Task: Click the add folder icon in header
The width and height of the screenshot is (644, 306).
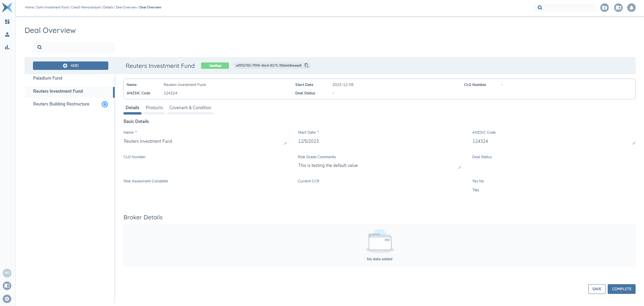Action: 604,7
